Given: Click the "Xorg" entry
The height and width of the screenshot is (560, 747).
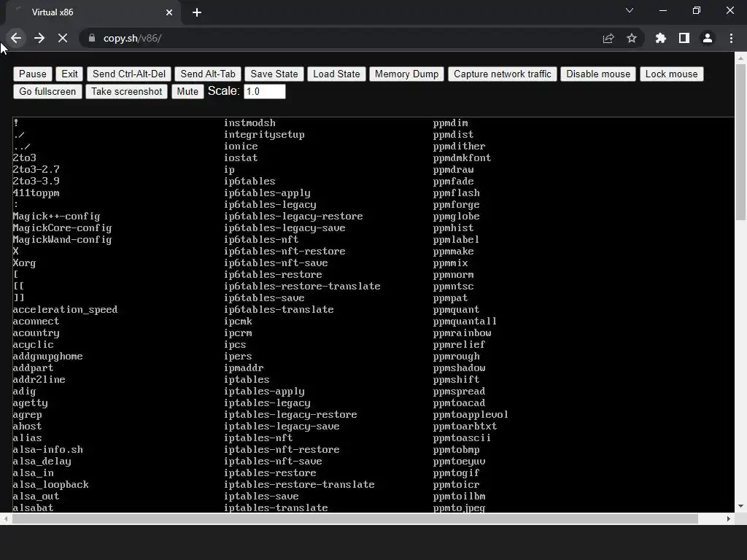Looking at the screenshot, I should [x=24, y=262].
